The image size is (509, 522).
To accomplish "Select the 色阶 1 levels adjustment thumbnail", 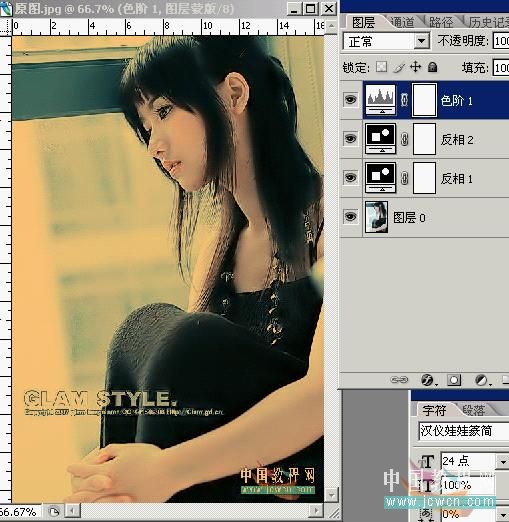I will [381, 100].
